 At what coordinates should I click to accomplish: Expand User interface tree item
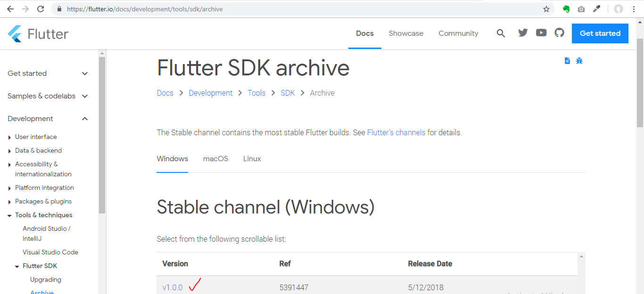[10, 137]
